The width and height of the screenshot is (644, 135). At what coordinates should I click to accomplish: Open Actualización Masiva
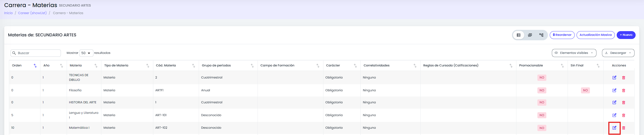[x=595, y=35]
